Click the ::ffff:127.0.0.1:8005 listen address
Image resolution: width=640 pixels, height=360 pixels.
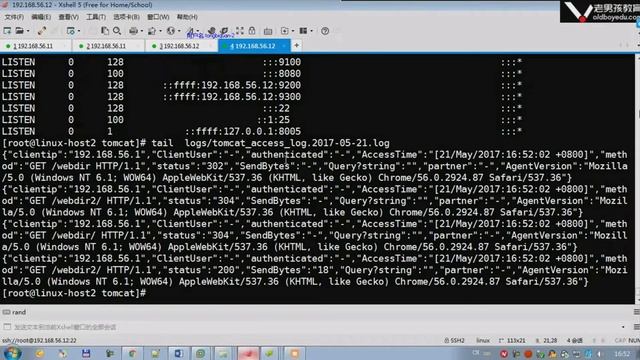[x=243, y=131]
